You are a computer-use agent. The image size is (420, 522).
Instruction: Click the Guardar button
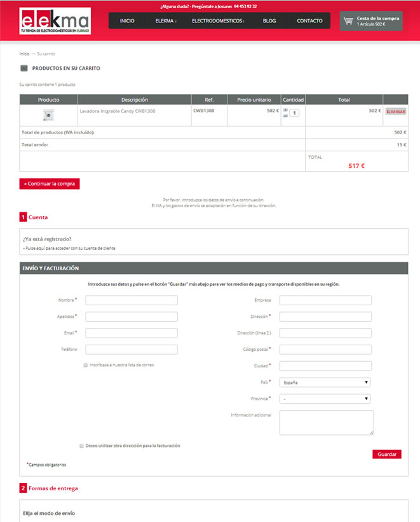(x=387, y=454)
